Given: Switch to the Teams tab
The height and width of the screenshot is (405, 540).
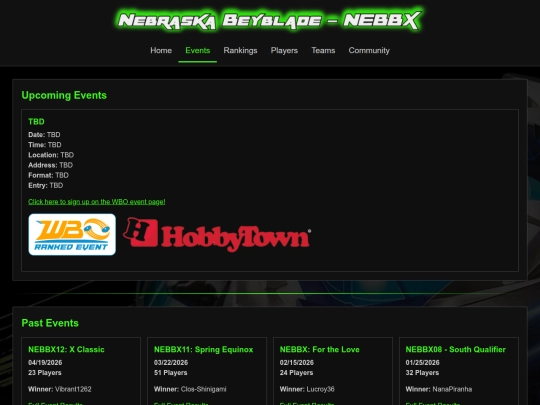Looking at the screenshot, I should pos(323,50).
